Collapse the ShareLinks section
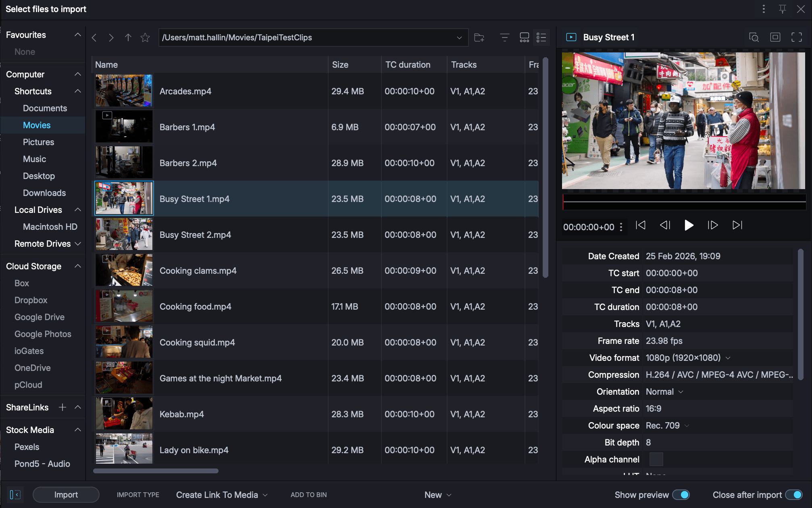This screenshot has width=812, height=508. [78, 407]
